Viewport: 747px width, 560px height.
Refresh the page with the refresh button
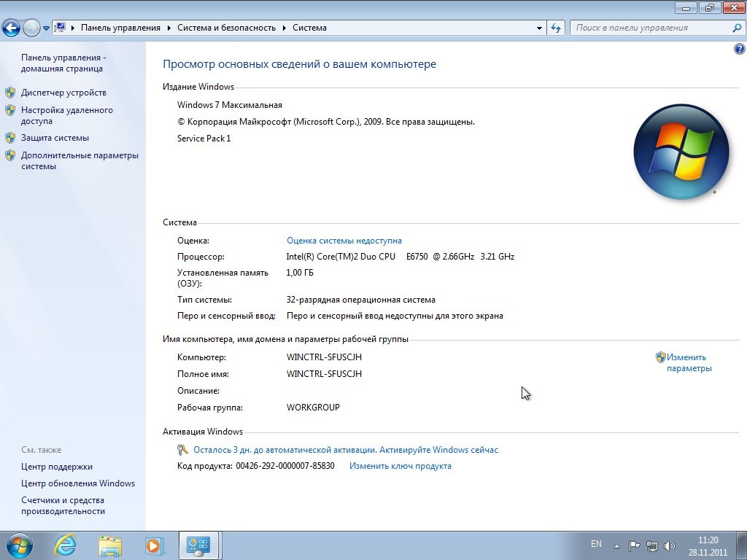pyautogui.click(x=555, y=28)
